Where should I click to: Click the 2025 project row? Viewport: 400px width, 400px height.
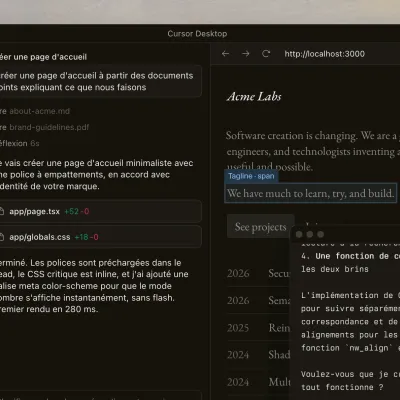258,328
